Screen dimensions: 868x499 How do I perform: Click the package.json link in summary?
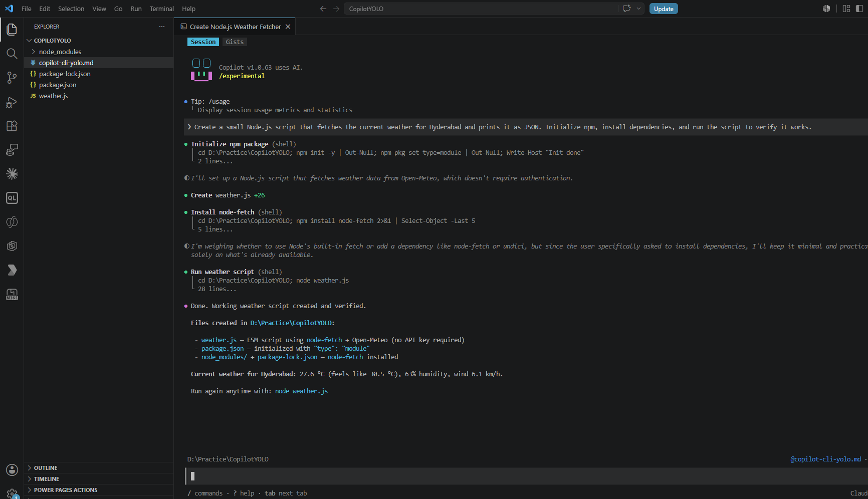(x=223, y=349)
